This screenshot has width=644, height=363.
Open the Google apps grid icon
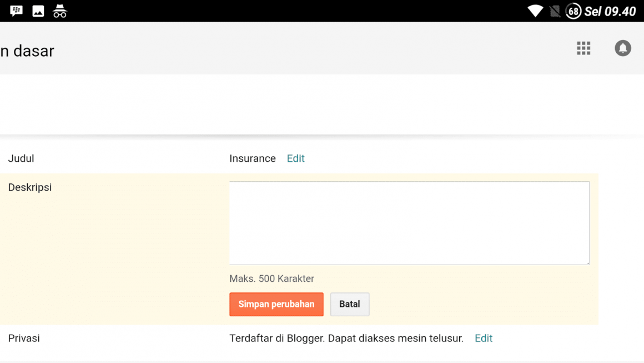coord(583,48)
